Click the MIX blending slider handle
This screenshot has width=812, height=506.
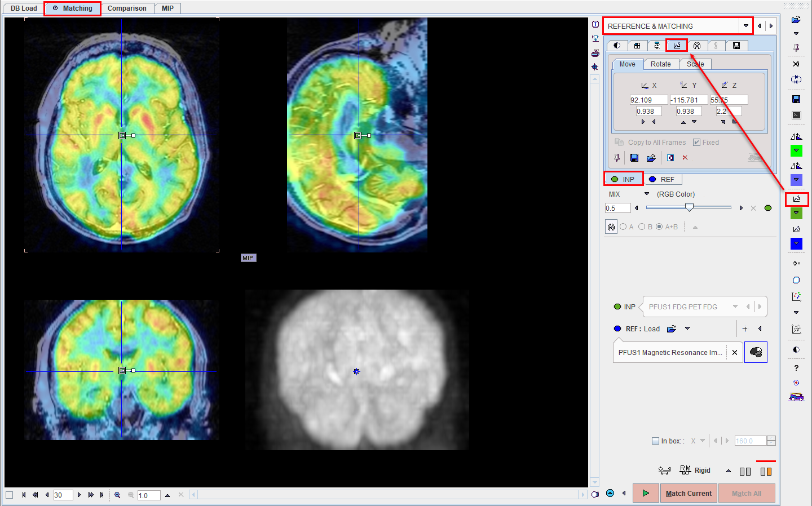click(689, 207)
